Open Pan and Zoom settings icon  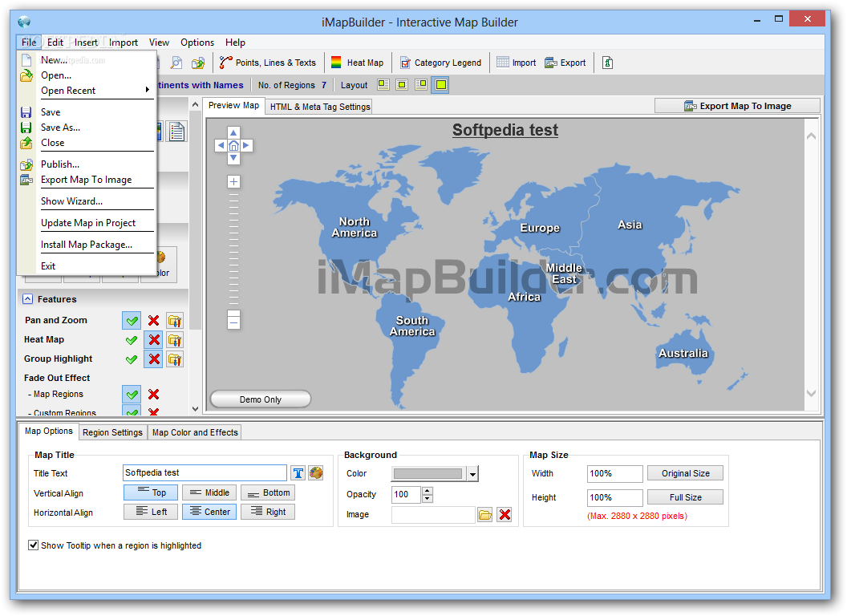coord(175,320)
